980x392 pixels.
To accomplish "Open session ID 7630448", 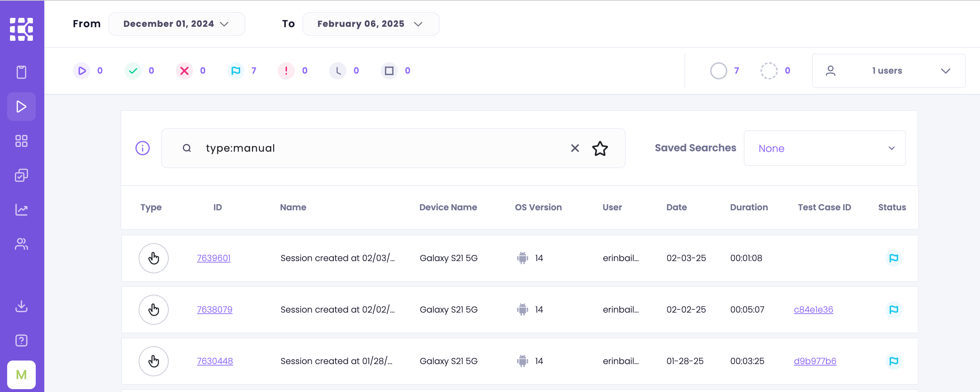I will tap(215, 361).
